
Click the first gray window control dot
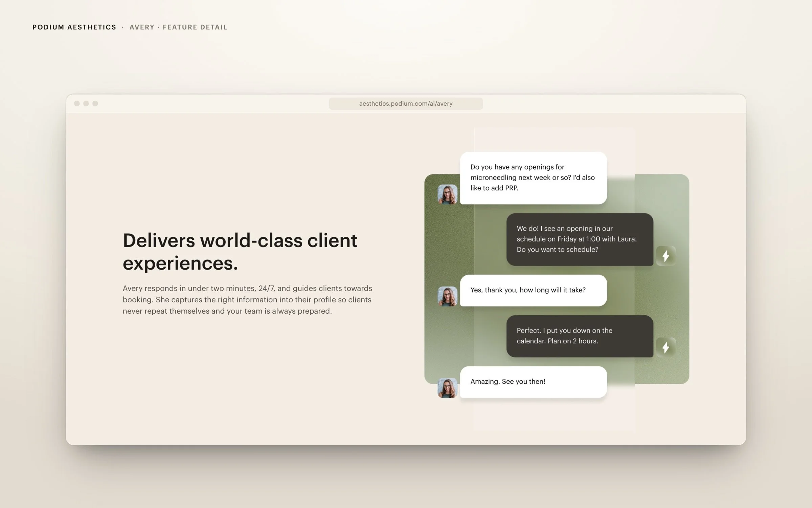[77, 103]
